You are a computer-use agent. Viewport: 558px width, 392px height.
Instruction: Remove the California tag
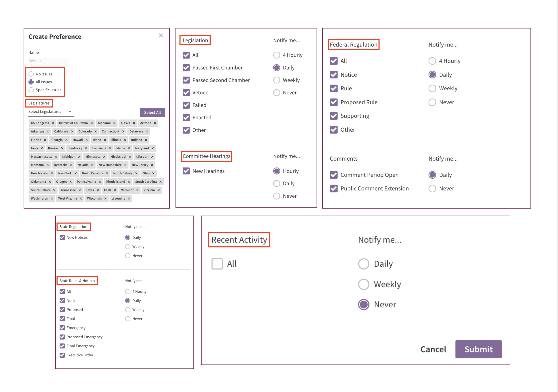72,131
